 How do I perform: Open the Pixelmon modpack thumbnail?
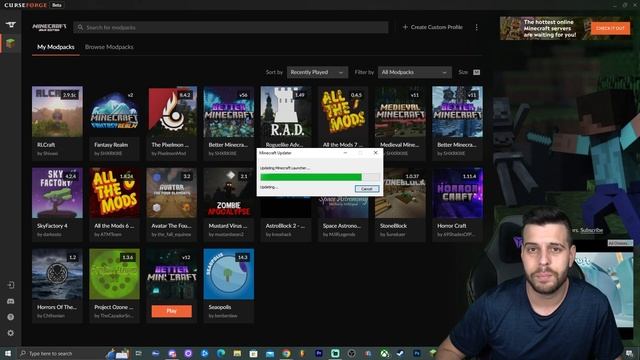point(171,111)
